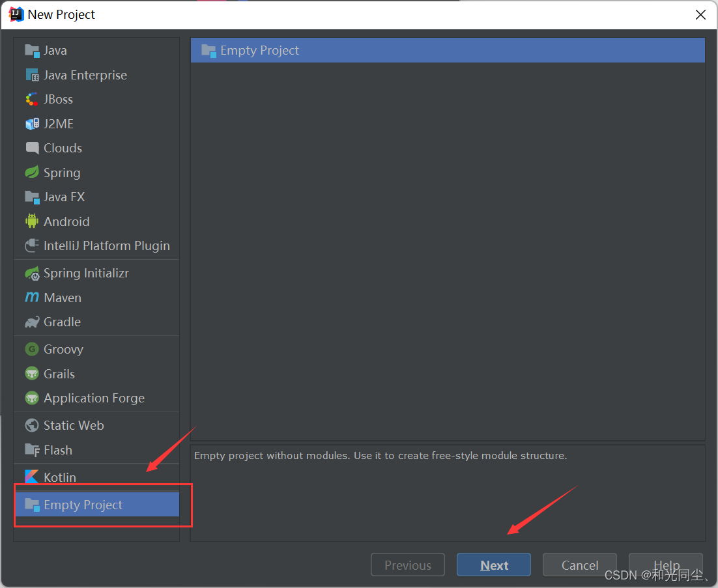Select the Clouds entry
Image resolution: width=718 pixels, height=588 pixels.
96,148
